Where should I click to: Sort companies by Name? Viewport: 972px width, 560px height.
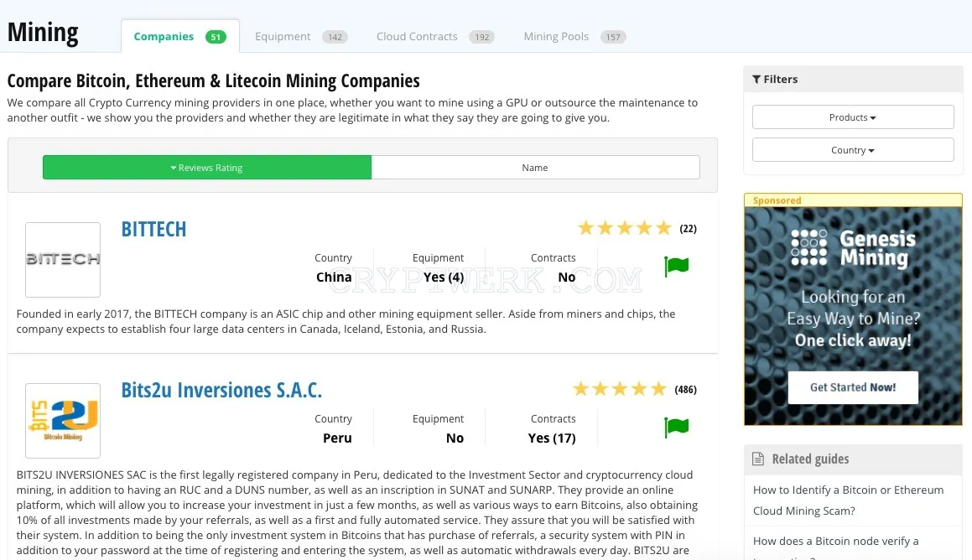536,168
